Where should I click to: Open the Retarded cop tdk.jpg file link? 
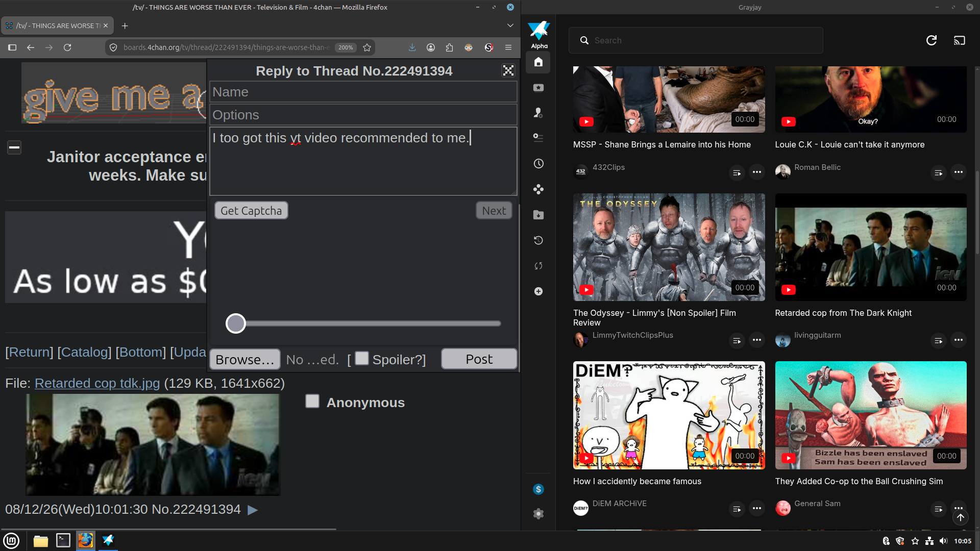pos(97,383)
